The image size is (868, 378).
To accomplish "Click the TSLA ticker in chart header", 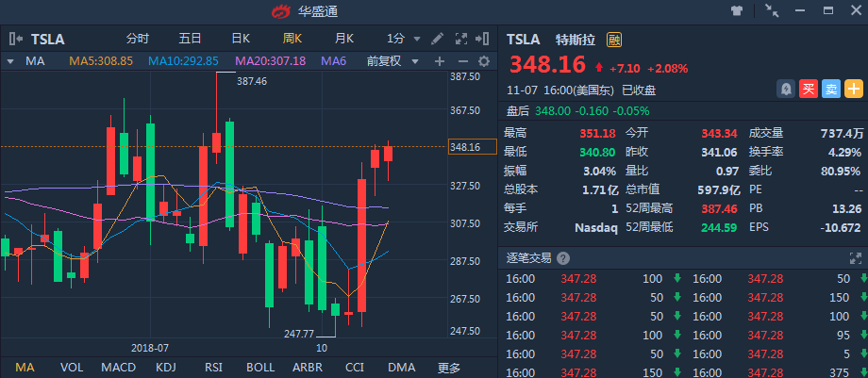I will point(47,40).
